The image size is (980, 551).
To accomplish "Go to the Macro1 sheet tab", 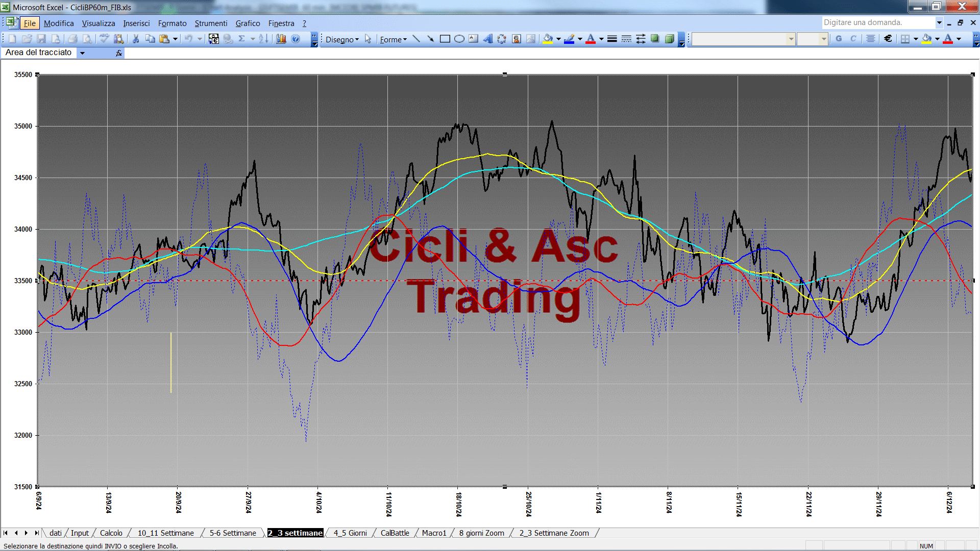I will pyautogui.click(x=434, y=533).
